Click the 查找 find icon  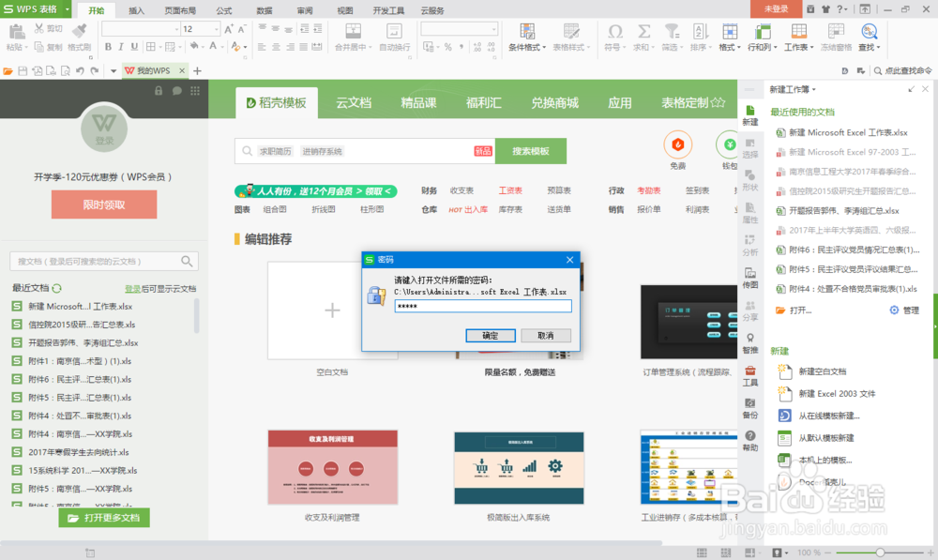[x=869, y=31]
